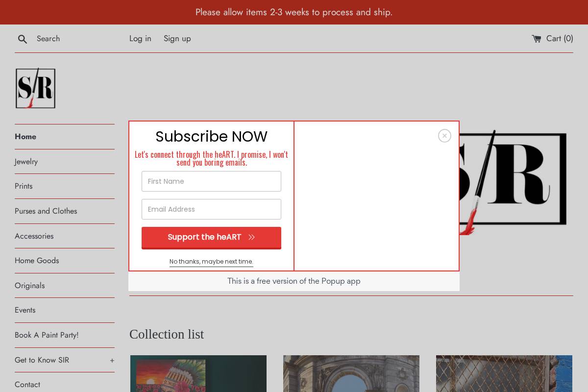The height and width of the screenshot is (392, 588).
Task: Dismiss the Subscribe popup via its X icon
Action: (444, 136)
